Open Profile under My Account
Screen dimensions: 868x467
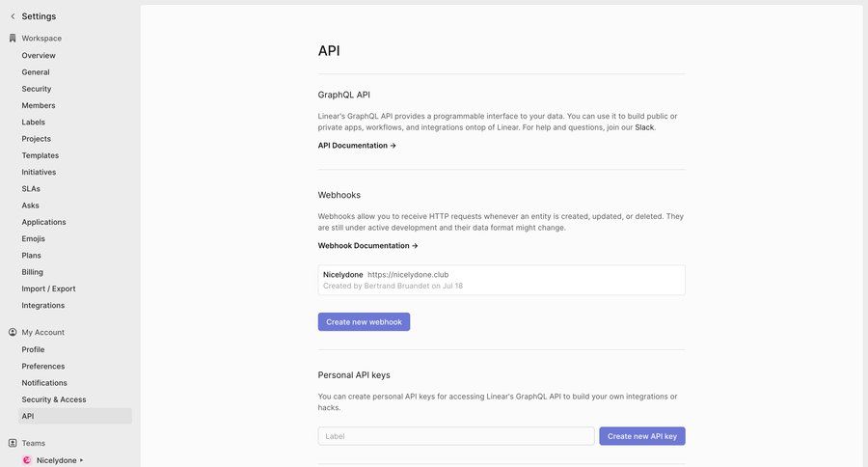coord(33,349)
